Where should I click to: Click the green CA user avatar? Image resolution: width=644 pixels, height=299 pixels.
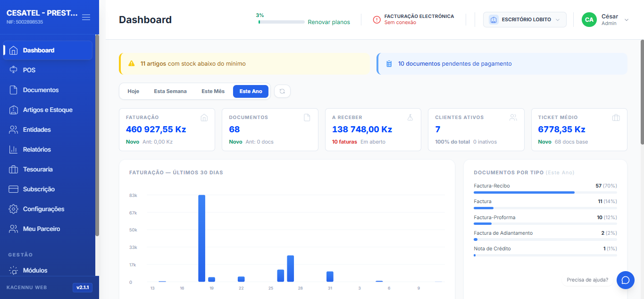click(589, 19)
